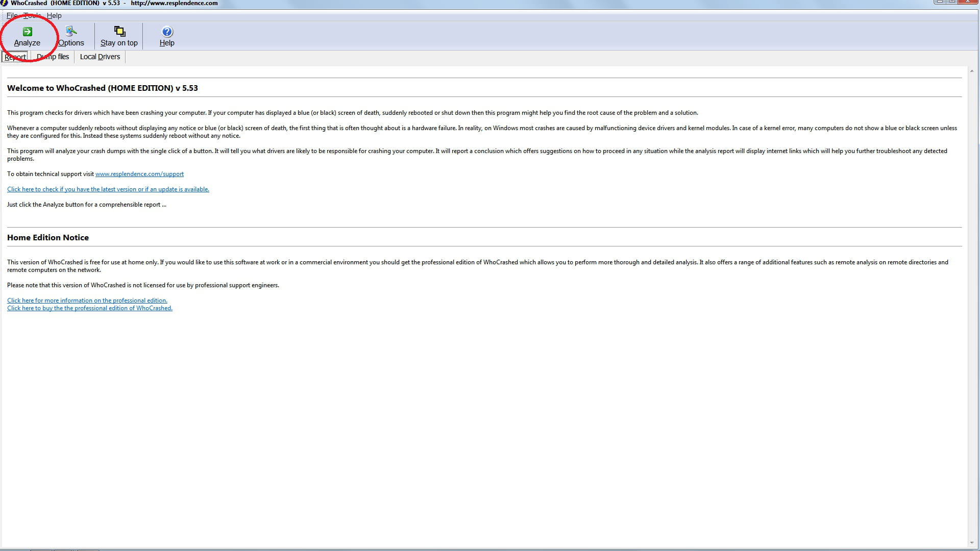Click the check for latest version link

[x=108, y=189]
